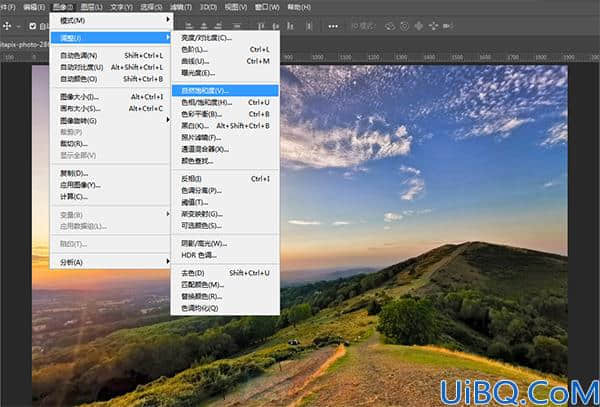Image resolution: width=600 pixels, height=407 pixels.
Task: Open the 曲线(U) adjustment
Action: tap(225, 61)
